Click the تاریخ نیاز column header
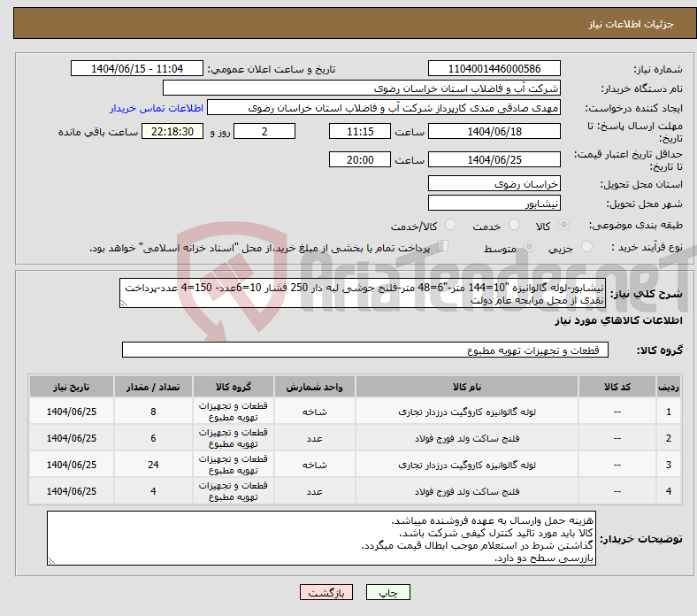This screenshot has width=697, height=616. 72,388
